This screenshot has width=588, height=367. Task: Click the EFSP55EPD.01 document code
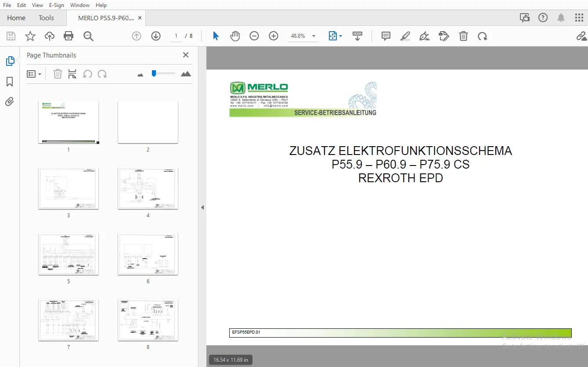pos(246,332)
